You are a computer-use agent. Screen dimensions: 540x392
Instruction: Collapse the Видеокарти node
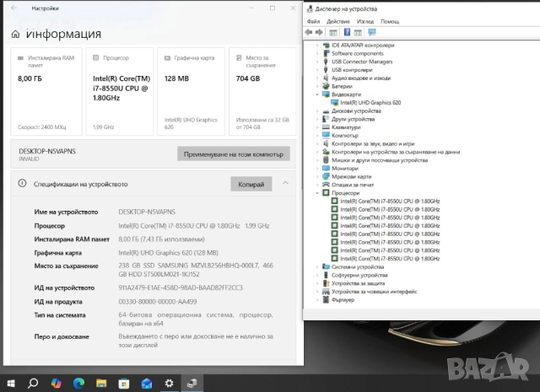pyautogui.click(x=317, y=94)
